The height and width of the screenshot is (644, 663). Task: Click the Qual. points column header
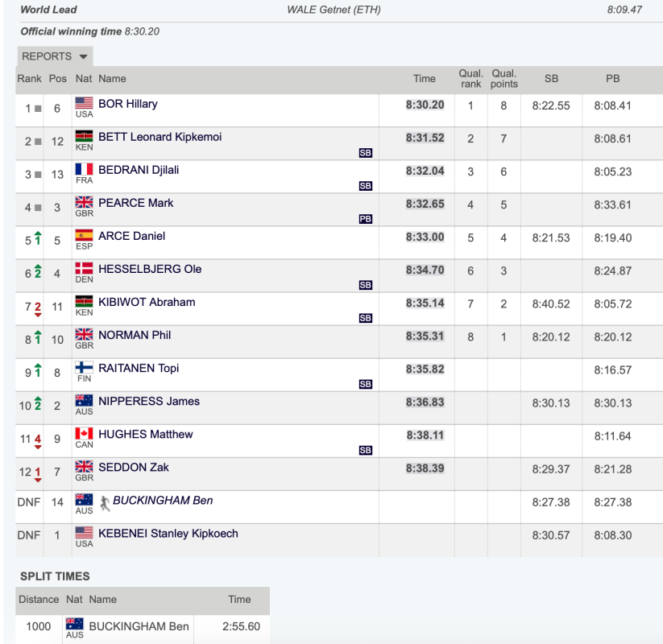coord(504,79)
